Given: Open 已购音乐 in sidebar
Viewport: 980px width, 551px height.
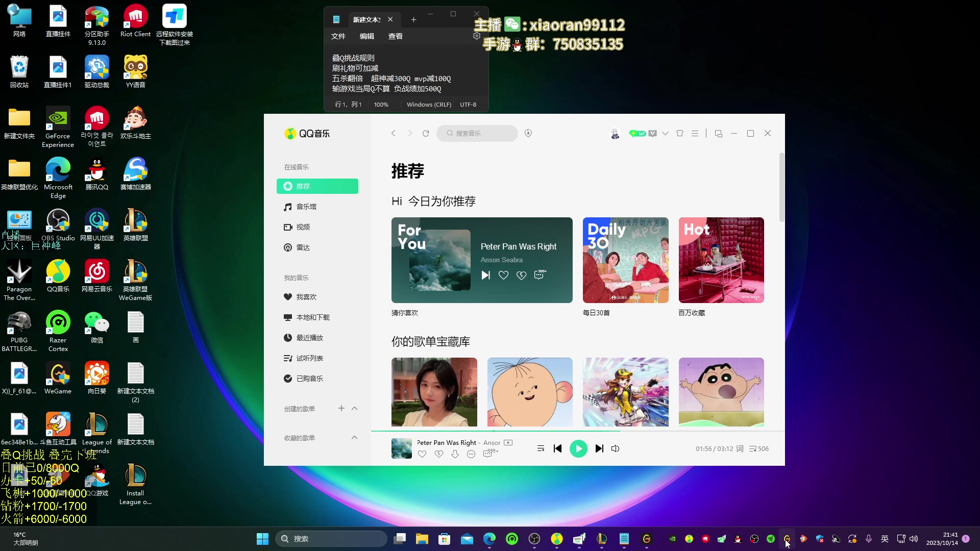Looking at the screenshot, I should pyautogui.click(x=317, y=379).
